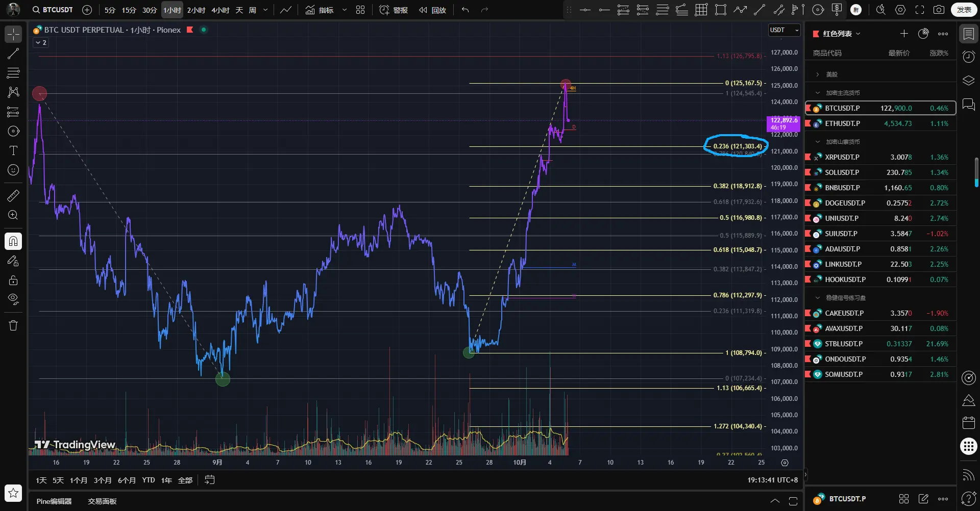The width and height of the screenshot is (980, 511).
Task: Open the layout templates grid icon
Action: [360, 10]
